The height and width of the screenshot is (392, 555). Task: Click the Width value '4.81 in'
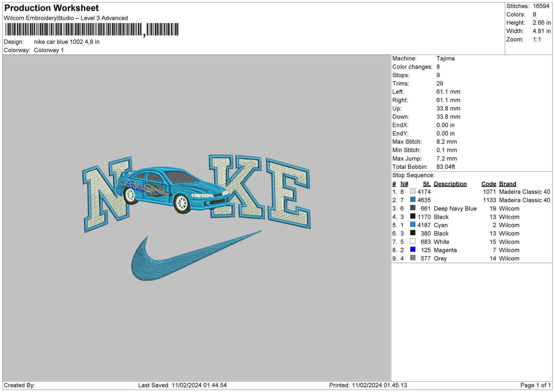coord(542,31)
